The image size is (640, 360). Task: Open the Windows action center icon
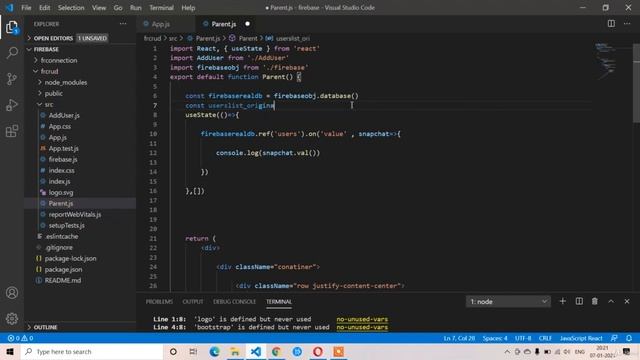(627, 351)
